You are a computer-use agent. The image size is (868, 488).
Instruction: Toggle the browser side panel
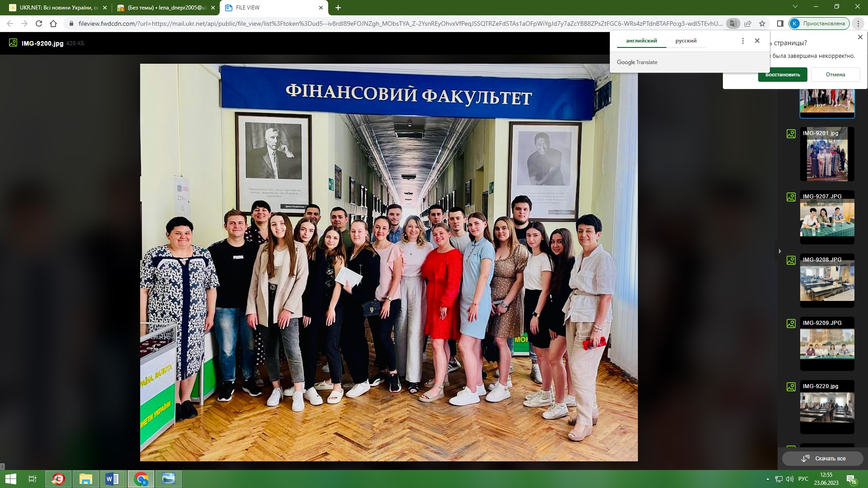point(780,23)
